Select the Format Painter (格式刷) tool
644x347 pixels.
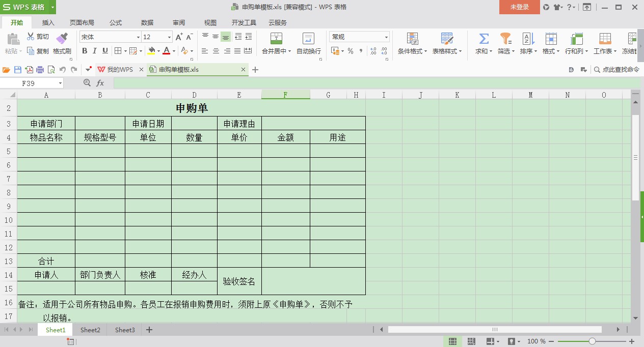click(62, 44)
